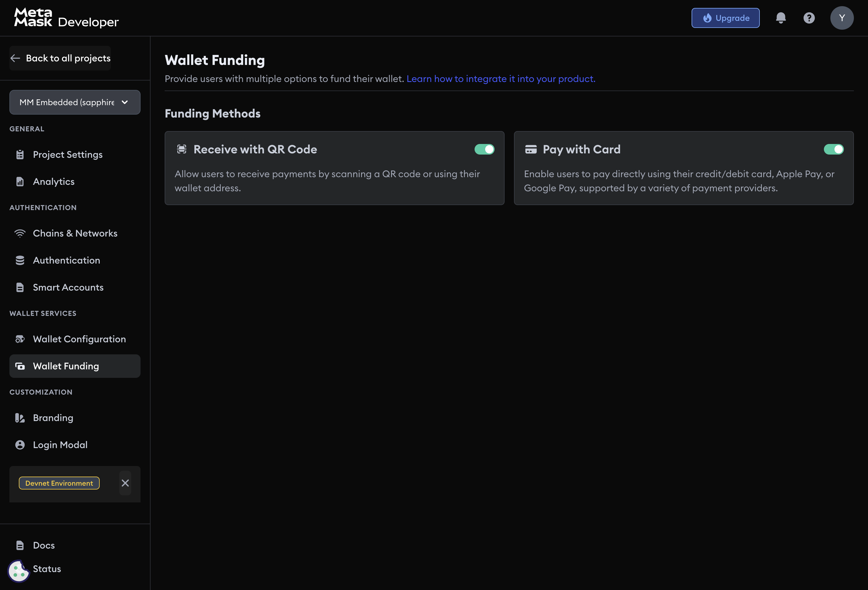Viewport: 868px width, 590px height.
Task: Open Smart Accounts page
Action: click(x=75, y=287)
